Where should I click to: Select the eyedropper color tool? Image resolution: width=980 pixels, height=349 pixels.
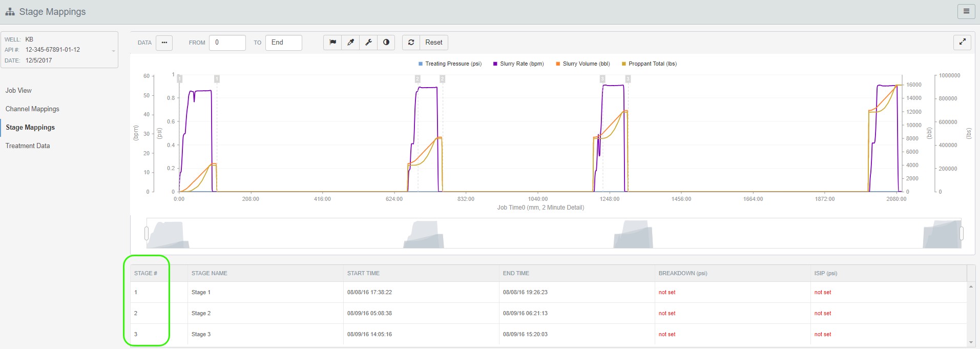tap(350, 43)
